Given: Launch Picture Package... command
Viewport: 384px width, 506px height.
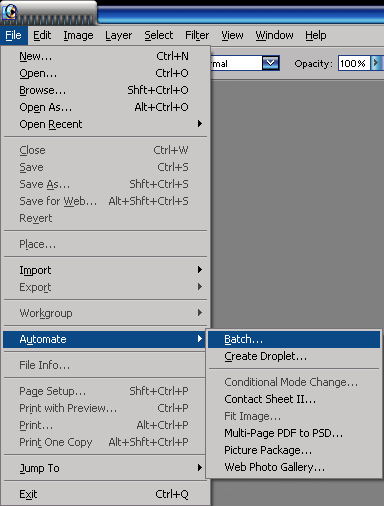Looking at the screenshot, I should 294,450.
